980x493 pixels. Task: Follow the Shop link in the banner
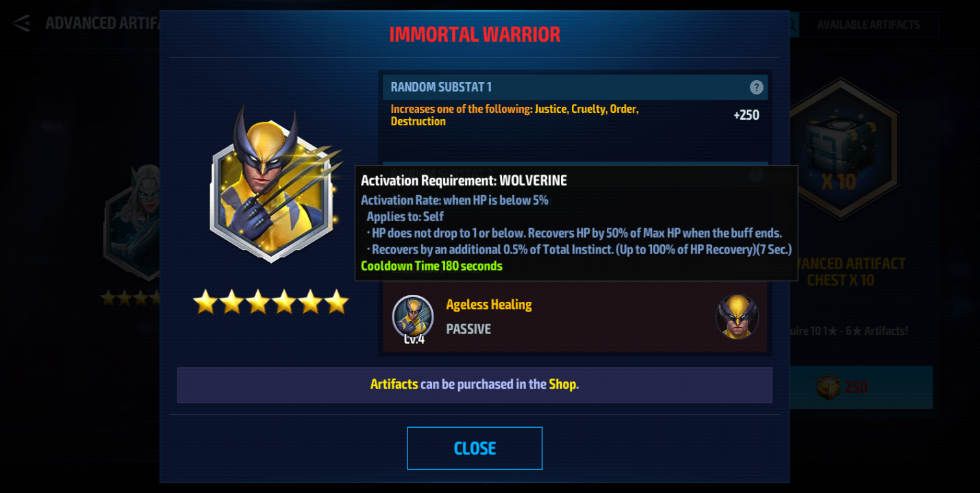click(562, 384)
